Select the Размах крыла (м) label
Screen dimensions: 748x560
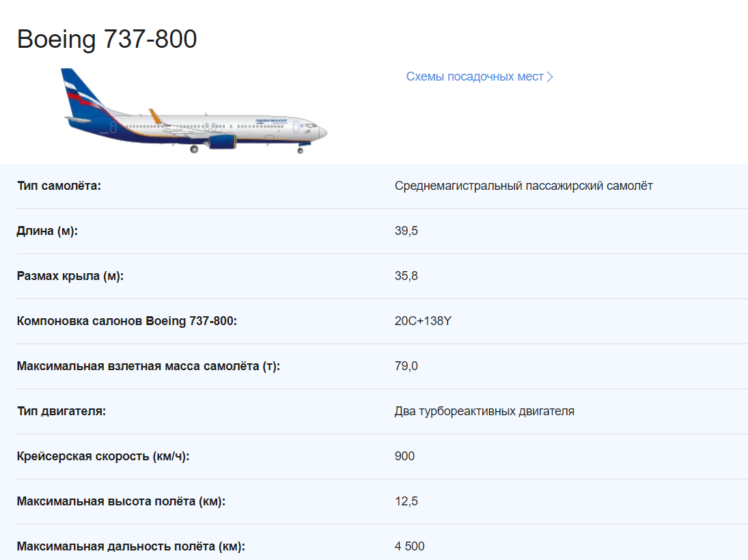point(70,276)
